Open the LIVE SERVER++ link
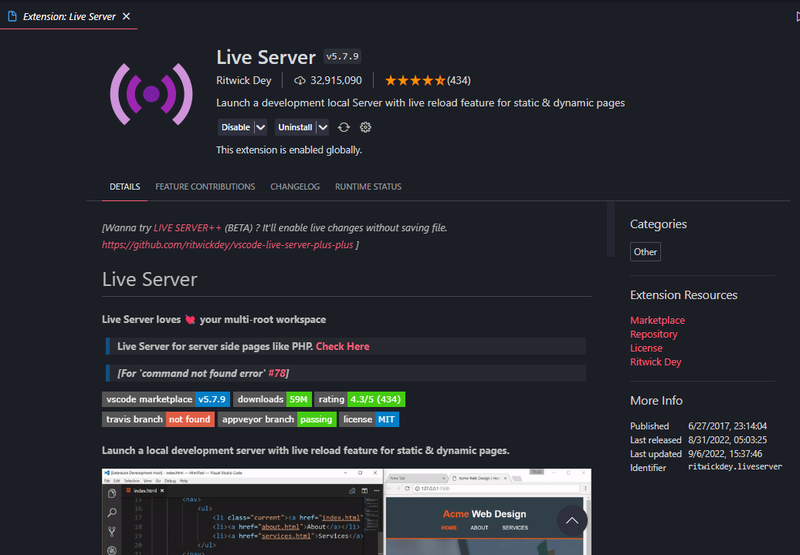800x555 pixels. [187, 228]
